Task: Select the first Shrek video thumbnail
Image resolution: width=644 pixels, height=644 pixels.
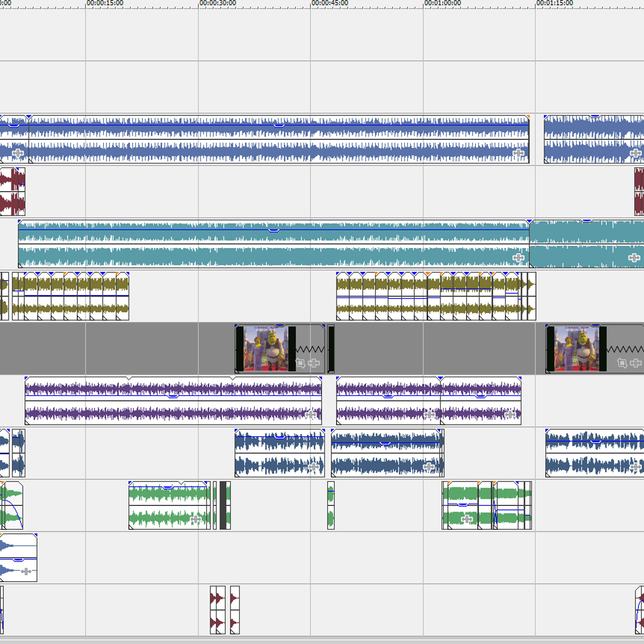Action: tap(266, 349)
